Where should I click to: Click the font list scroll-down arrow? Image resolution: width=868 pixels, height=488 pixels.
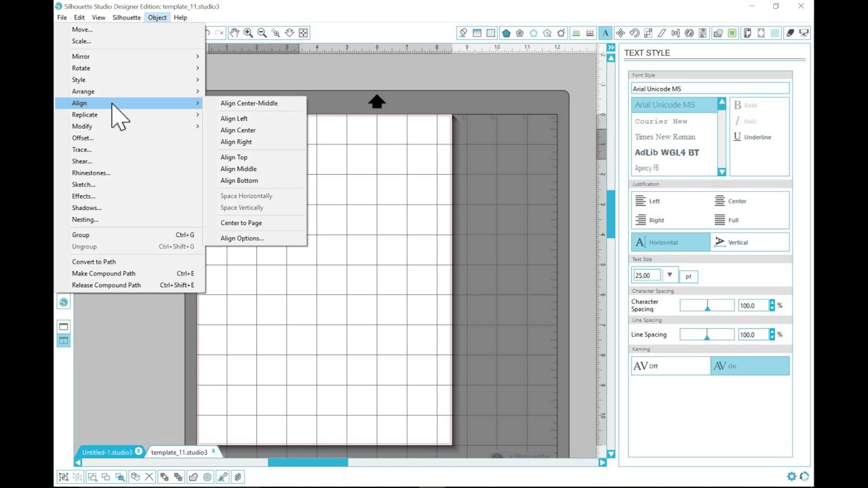point(722,172)
